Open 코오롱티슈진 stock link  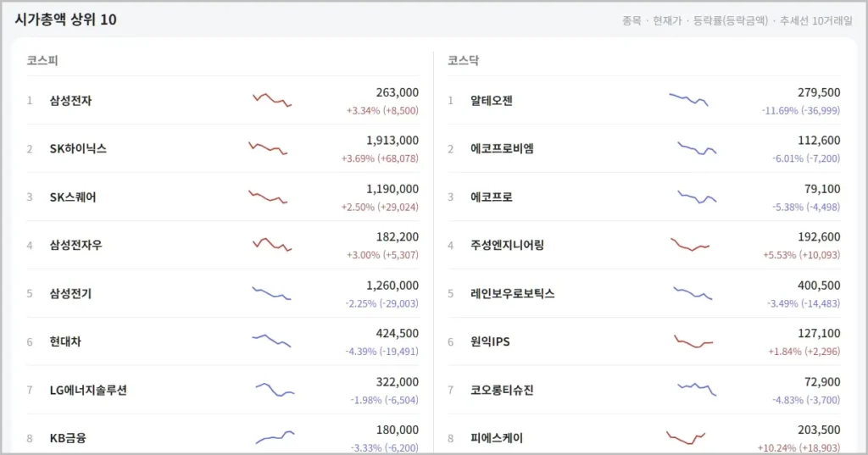(x=502, y=391)
